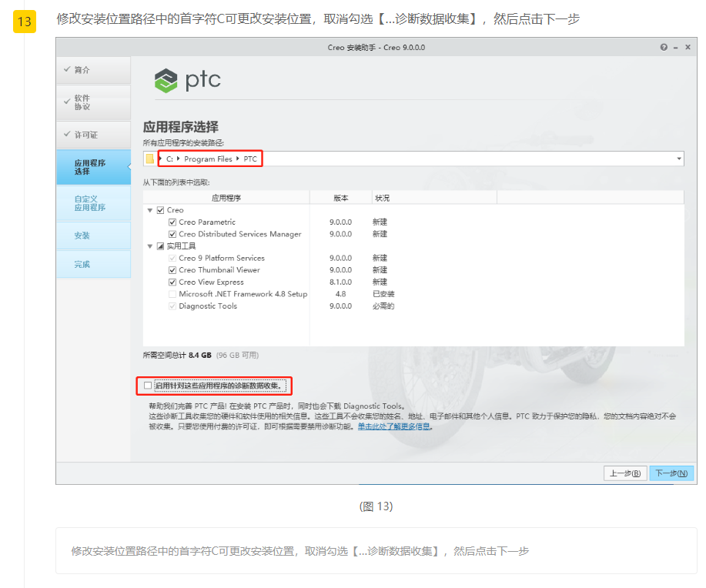
Task: Open the 安装 step
Action: click(x=94, y=236)
